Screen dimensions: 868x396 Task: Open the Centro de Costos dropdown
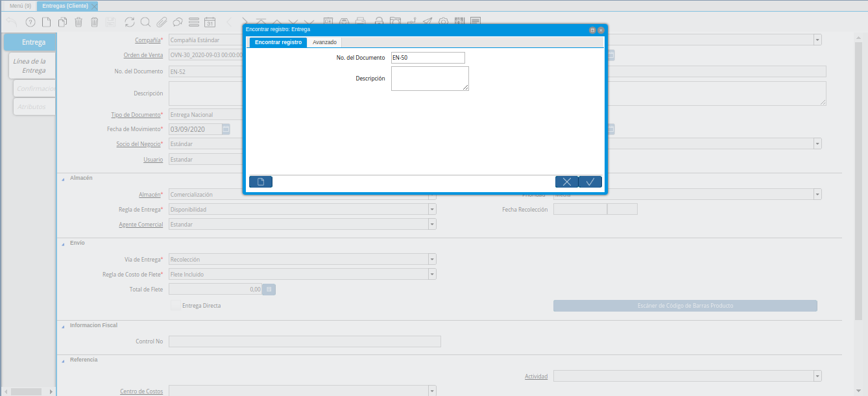coord(432,391)
